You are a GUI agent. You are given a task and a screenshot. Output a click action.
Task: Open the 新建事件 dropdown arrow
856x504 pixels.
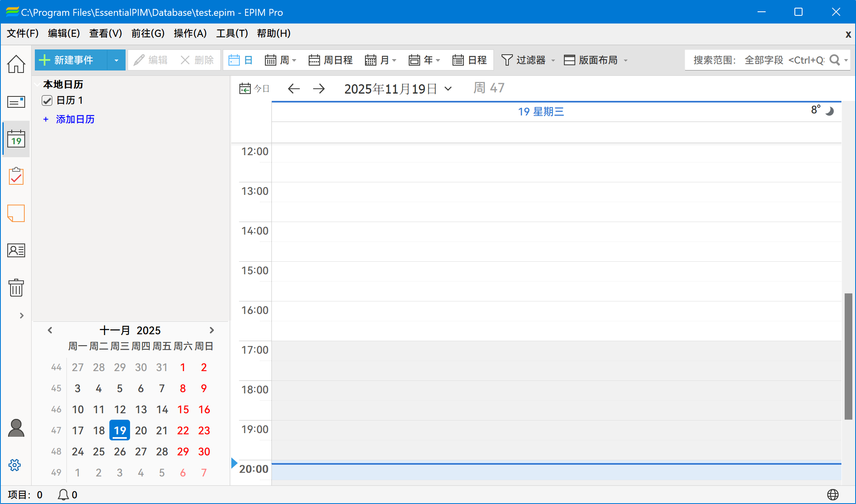pos(116,60)
